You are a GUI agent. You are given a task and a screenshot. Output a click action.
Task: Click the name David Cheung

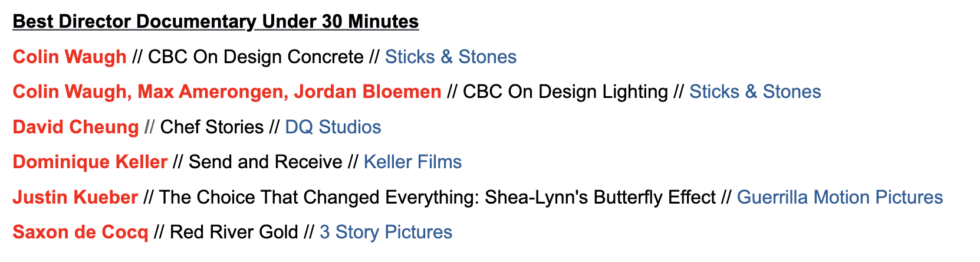(x=75, y=127)
